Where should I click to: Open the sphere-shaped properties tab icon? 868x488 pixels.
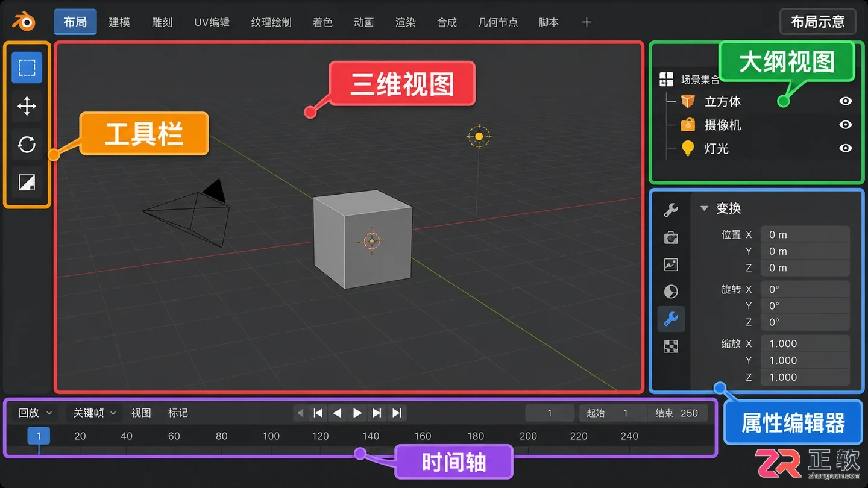click(x=671, y=292)
